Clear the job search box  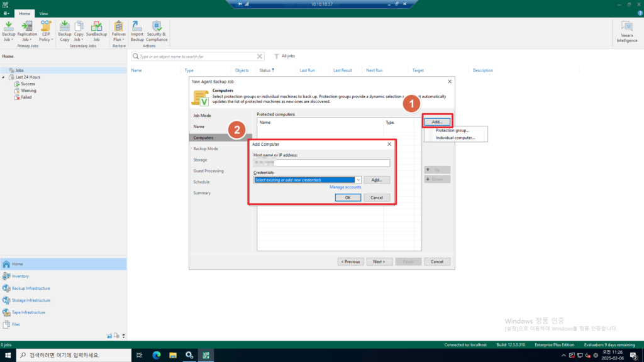pos(260,56)
